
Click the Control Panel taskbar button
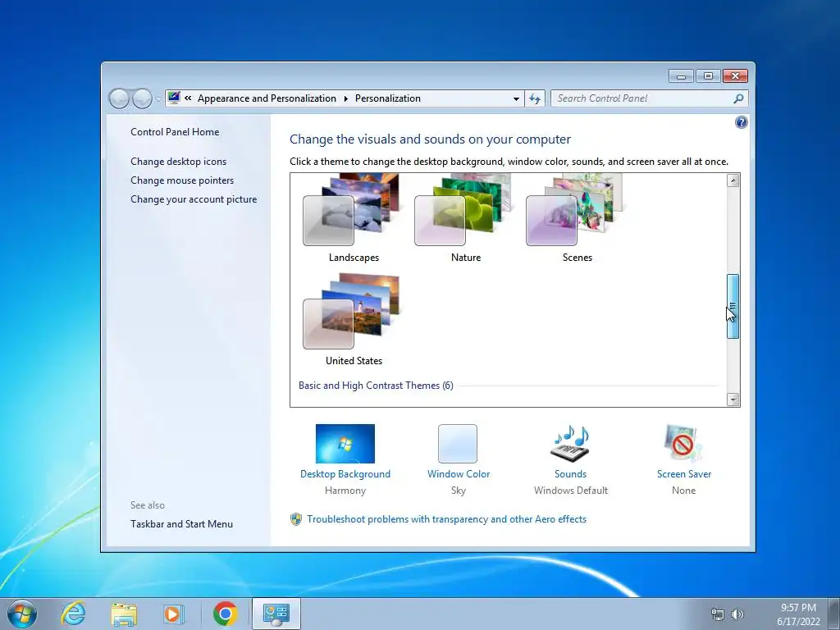click(x=276, y=614)
